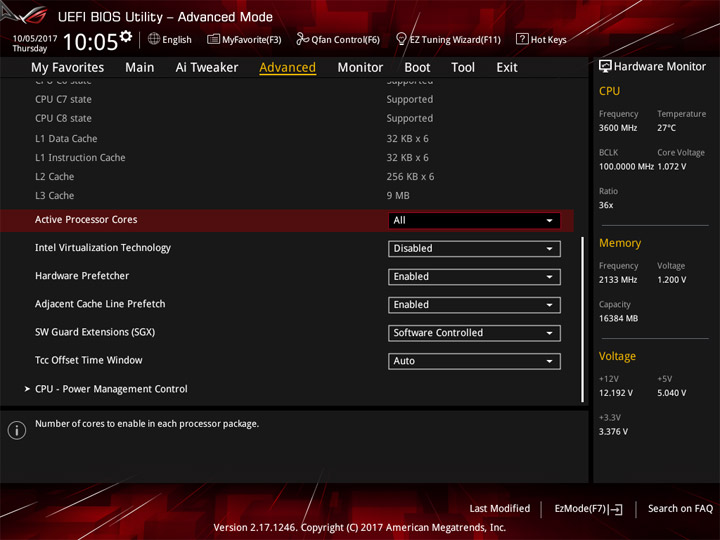The height and width of the screenshot is (540, 720).
Task: Click the settings list scrollbar
Action: tap(582, 319)
